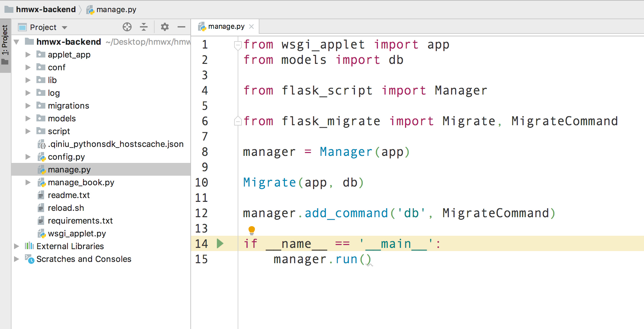Click hmwx-backend in the breadcrumb bar

(46, 10)
